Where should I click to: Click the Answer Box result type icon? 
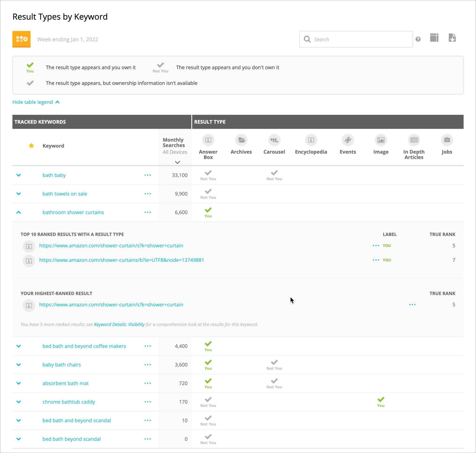point(208,140)
